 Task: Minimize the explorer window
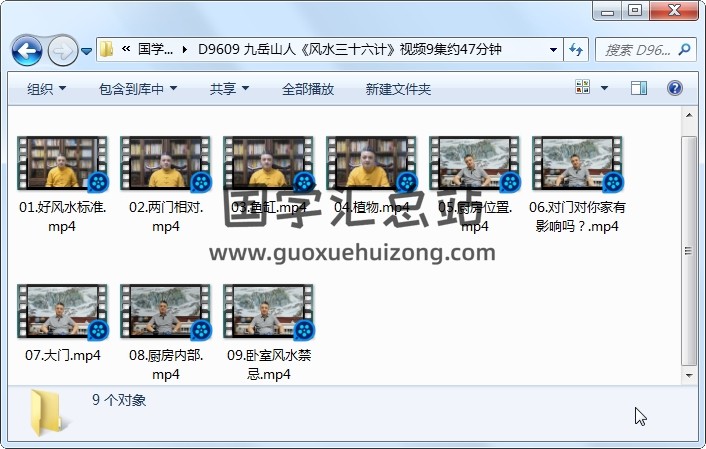607,10
